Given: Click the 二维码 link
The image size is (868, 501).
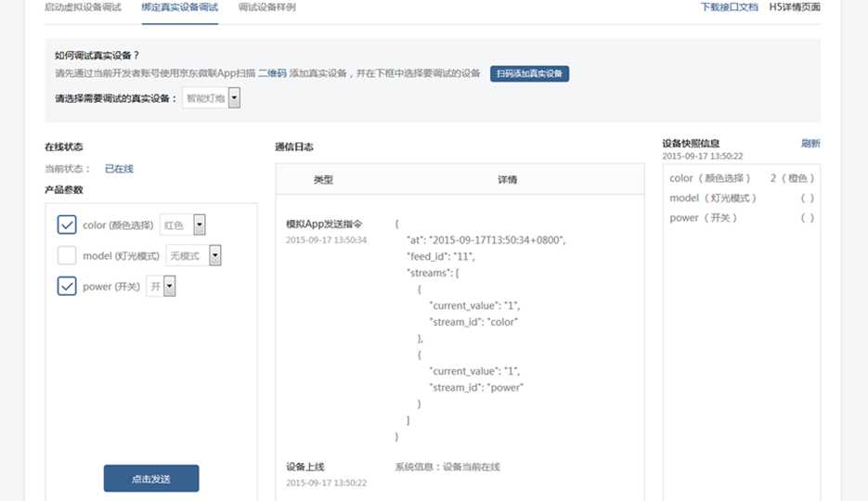Looking at the screenshot, I should point(272,73).
